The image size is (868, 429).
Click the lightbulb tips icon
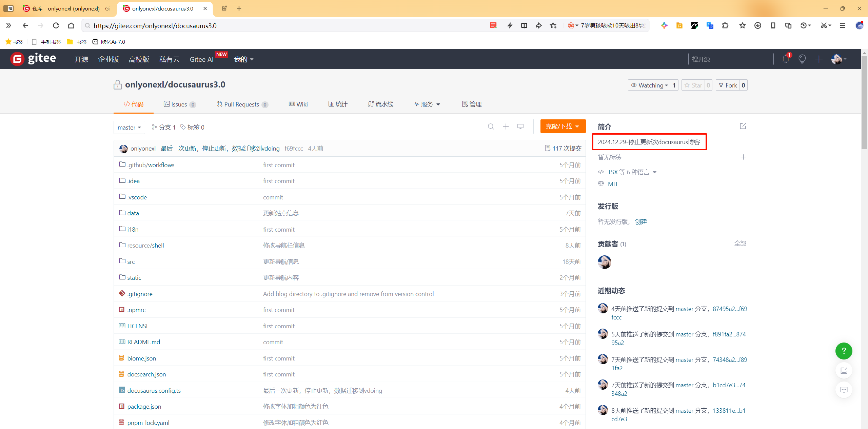pyautogui.click(x=802, y=59)
